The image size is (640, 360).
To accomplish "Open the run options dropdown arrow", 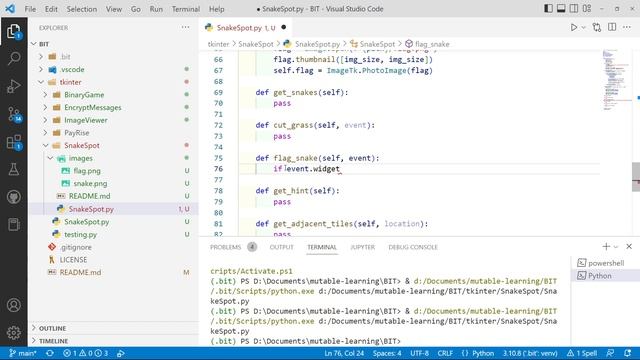I will (584, 27).
